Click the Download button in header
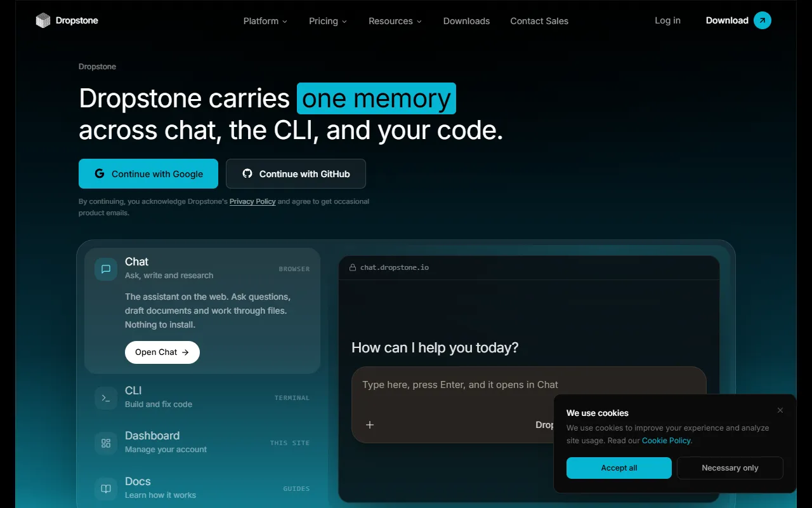The image size is (812, 508). click(738, 20)
